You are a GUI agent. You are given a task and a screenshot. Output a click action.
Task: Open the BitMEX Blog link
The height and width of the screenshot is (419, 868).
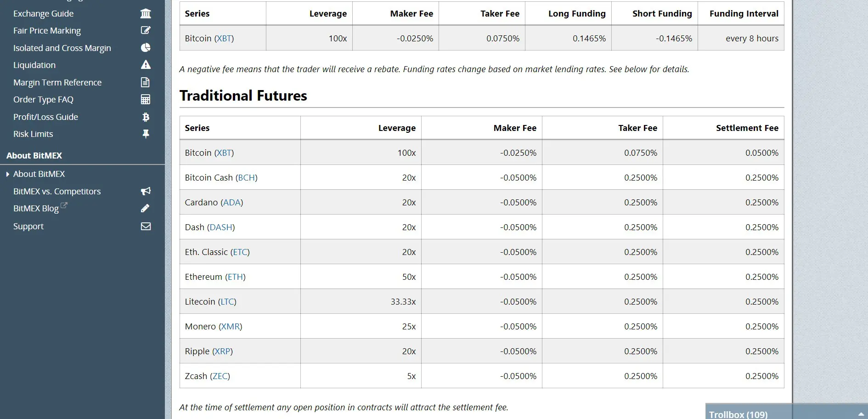pyautogui.click(x=36, y=209)
